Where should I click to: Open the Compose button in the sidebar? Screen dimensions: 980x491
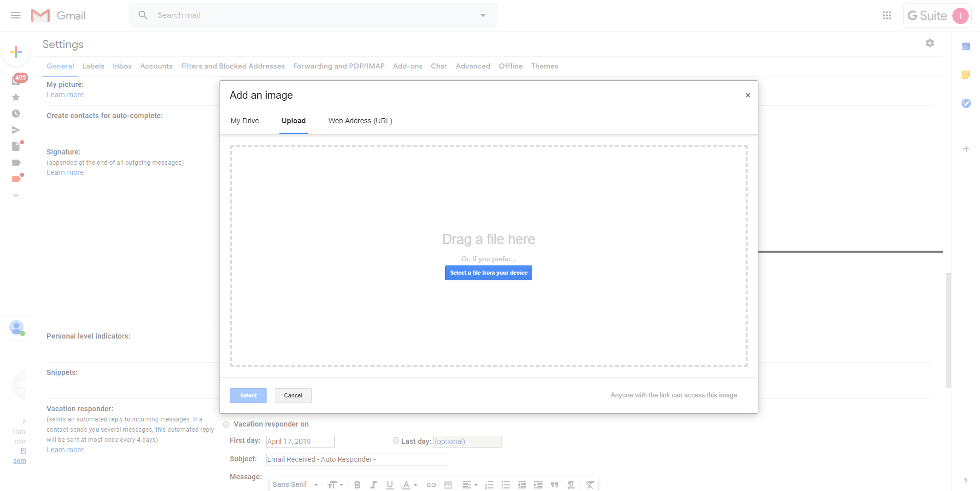[x=16, y=52]
